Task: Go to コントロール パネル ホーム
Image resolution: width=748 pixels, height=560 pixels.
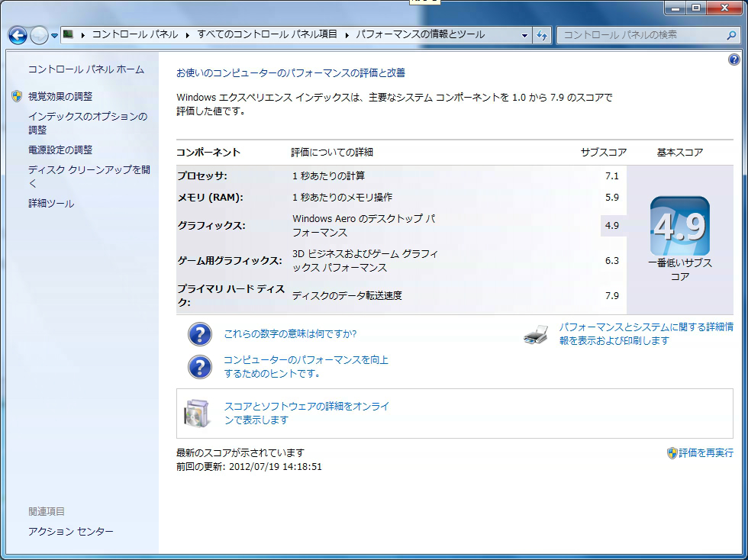Action: (x=85, y=69)
